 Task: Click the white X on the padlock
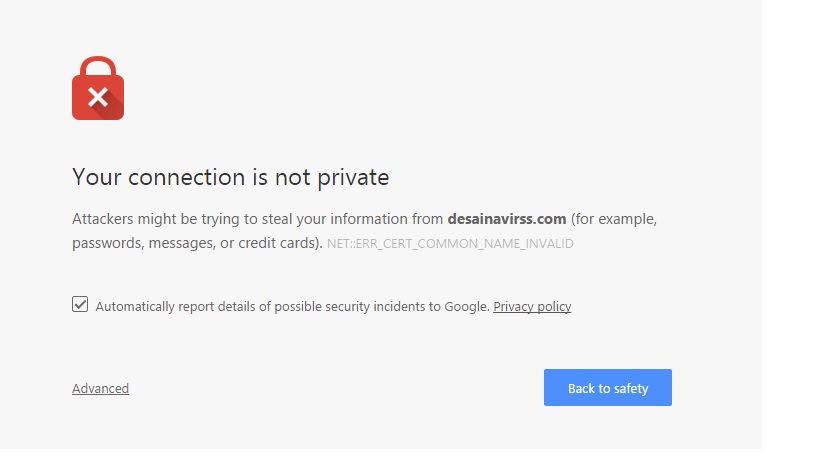click(x=97, y=97)
